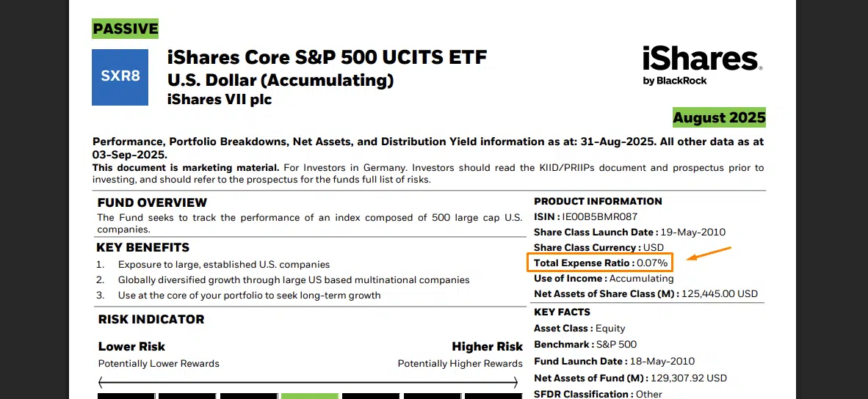Click the green highlighted risk level box
The height and width of the screenshot is (399, 868).
(309, 395)
